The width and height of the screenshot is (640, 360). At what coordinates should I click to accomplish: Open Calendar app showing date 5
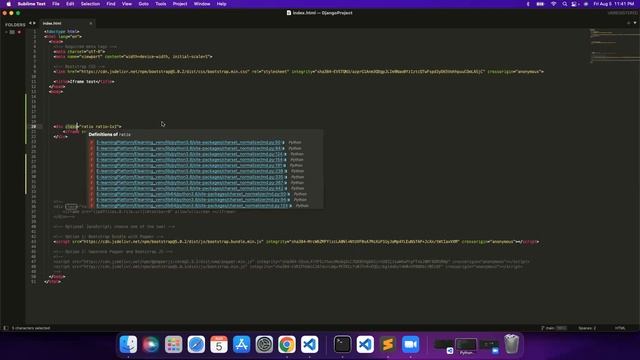click(219, 344)
